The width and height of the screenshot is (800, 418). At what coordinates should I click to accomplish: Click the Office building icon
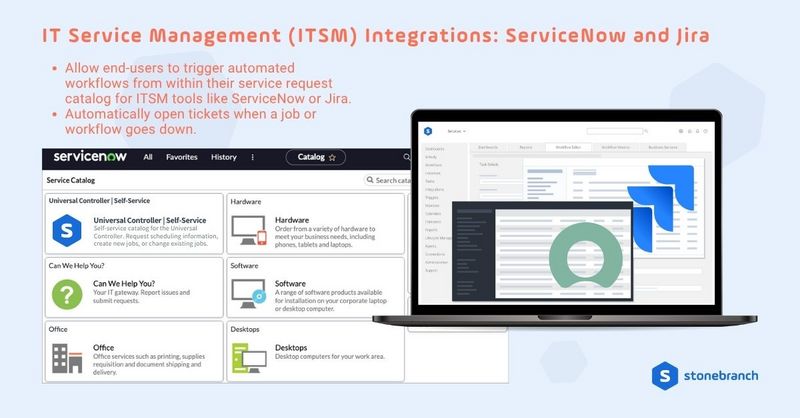(67, 358)
